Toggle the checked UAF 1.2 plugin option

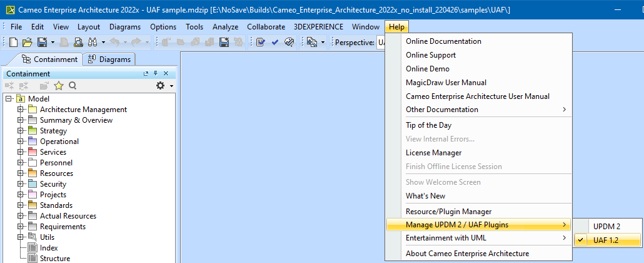[607, 240]
